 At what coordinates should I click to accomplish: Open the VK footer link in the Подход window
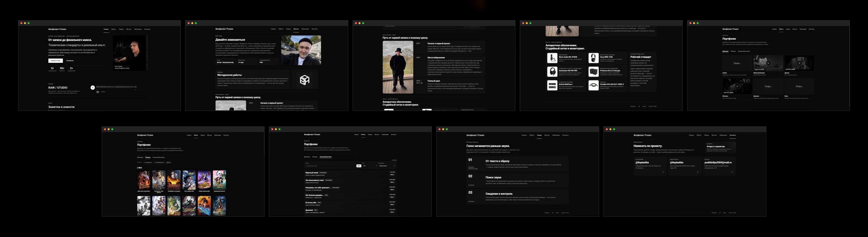click(x=553, y=213)
